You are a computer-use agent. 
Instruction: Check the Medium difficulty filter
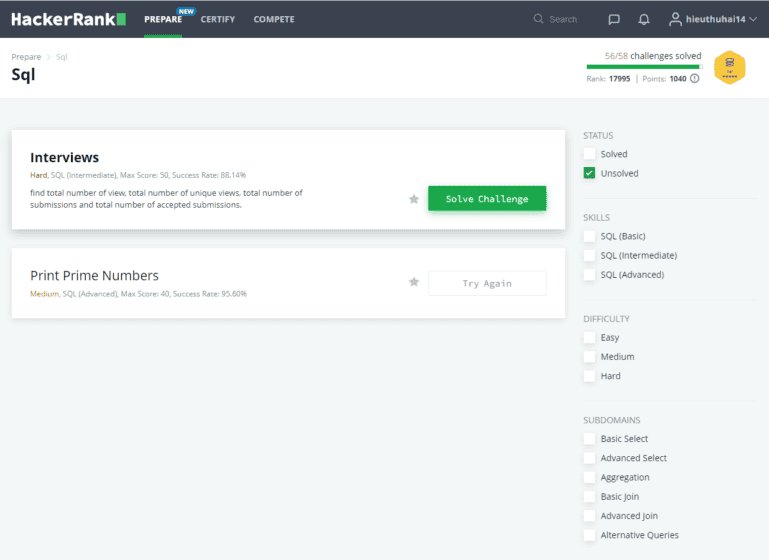[x=590, y=356]
